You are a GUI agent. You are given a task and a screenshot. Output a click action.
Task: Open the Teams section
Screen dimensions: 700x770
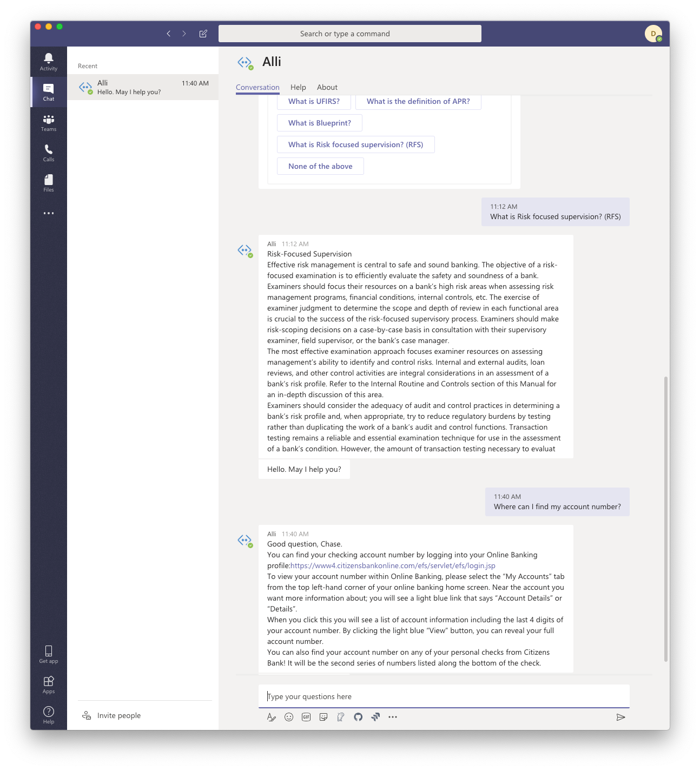[49, 122]
